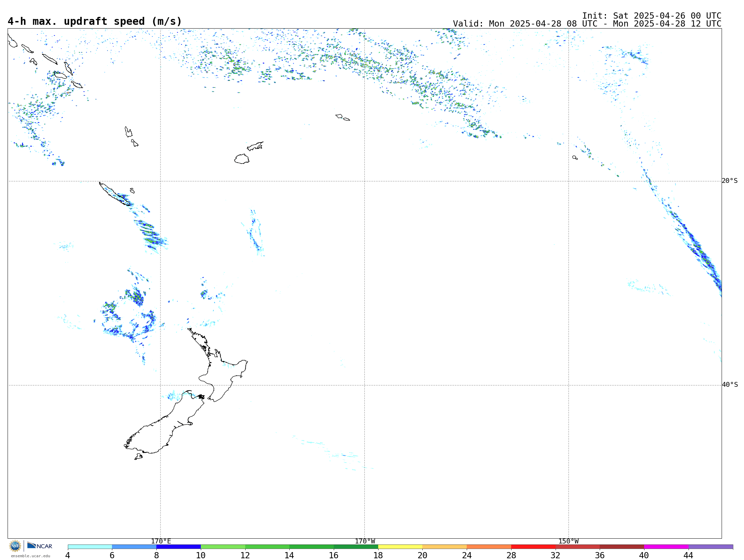Click the 170°E longitude label
744x560 pixels.
coord(161,541)
